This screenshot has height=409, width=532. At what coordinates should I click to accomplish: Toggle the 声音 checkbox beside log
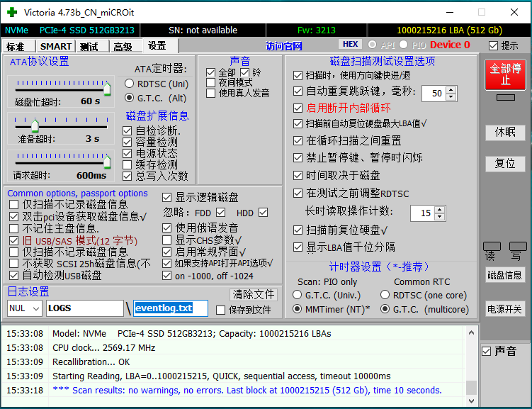pos(486,352)
